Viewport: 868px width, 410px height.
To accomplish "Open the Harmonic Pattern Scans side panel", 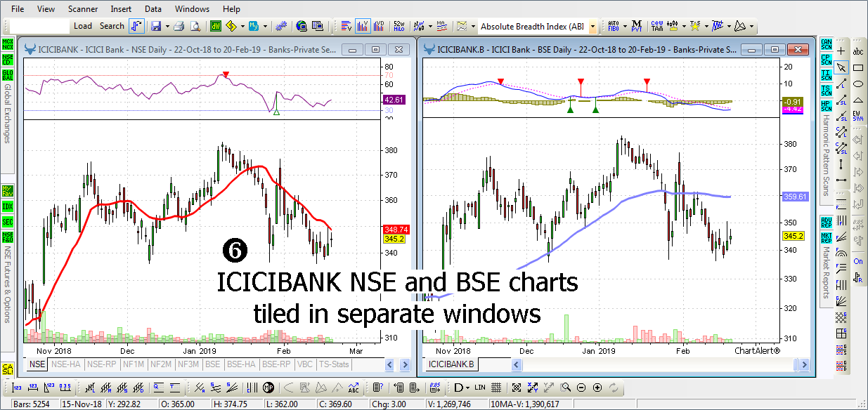I will pyautogui.click(x=826, y=154).
